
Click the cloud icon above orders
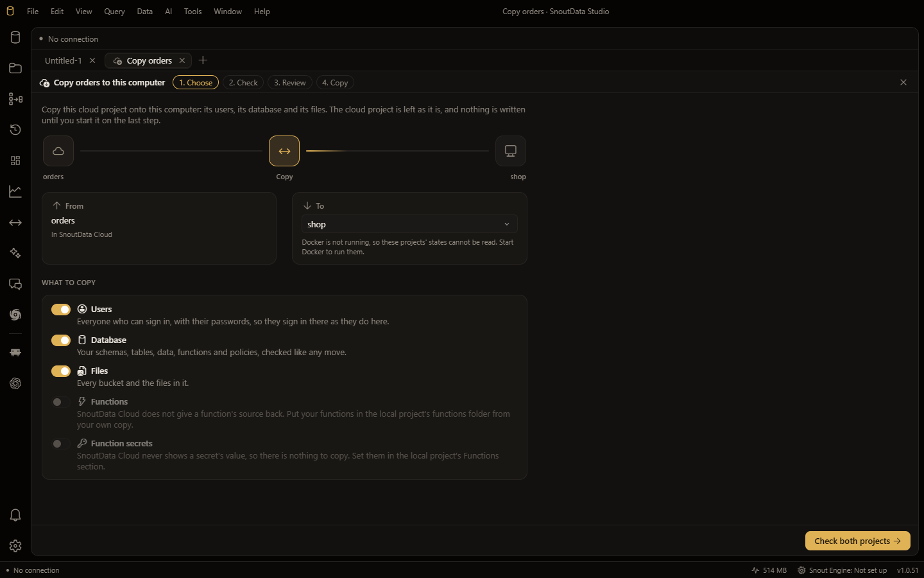click(58, 151)
